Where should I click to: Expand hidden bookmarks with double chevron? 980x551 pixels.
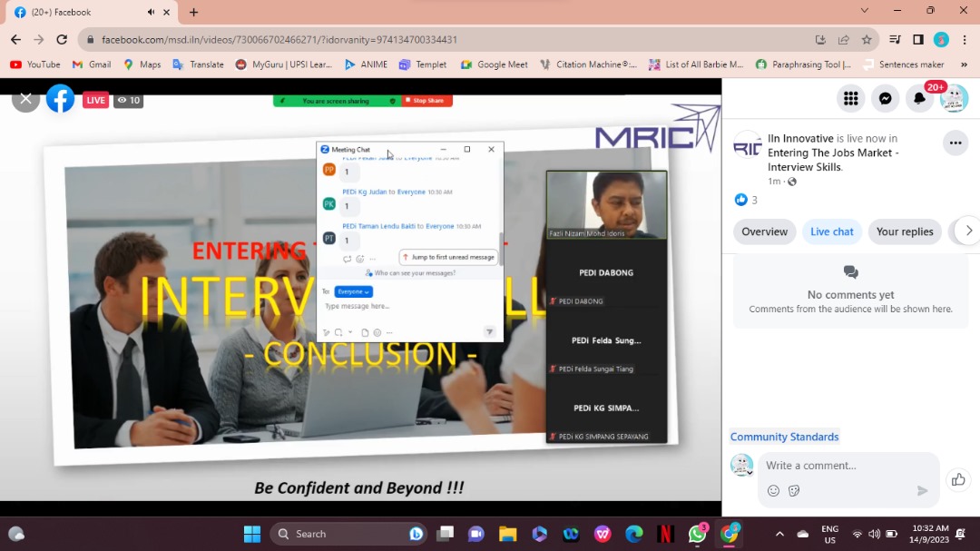(964, 64)
